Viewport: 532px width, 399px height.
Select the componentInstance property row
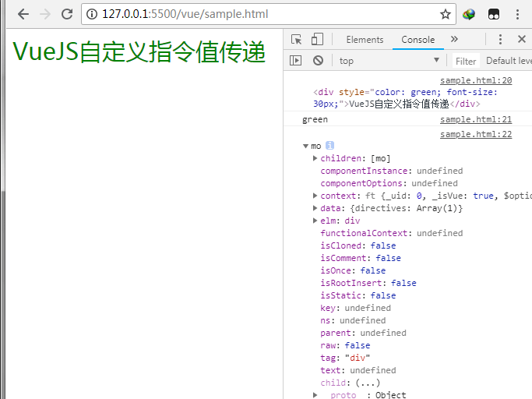[x=392, y=171]
